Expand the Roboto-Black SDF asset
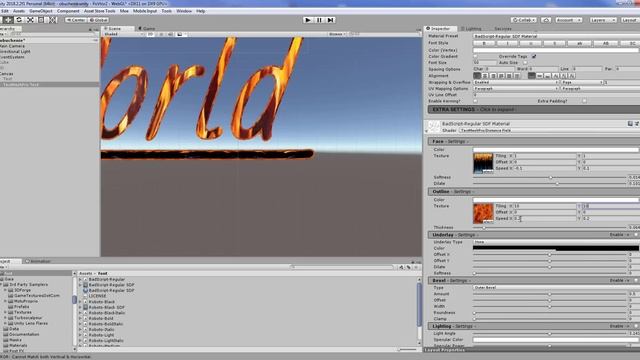Screen dimensions: 640x360 click(x=80, y=307)
